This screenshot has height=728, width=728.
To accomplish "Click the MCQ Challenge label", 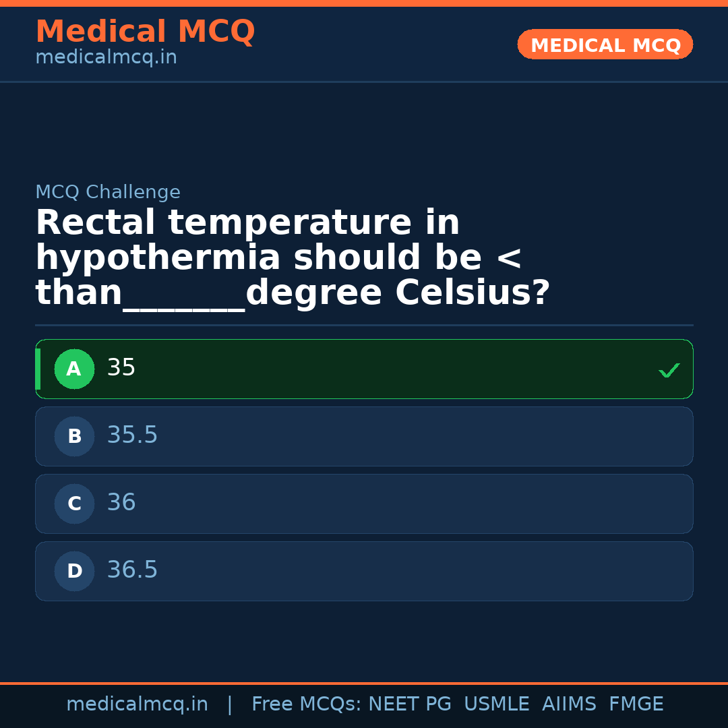I will pyautogui.click(x=108, y=193).
